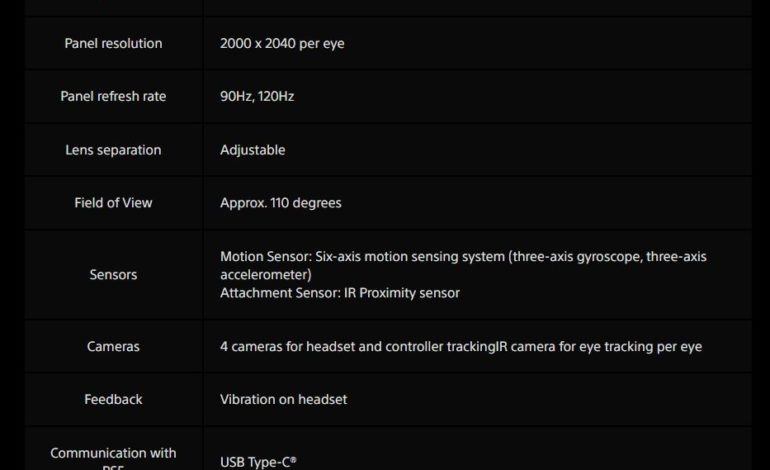Select the Approx. 110 degrees value
Image resolution: width=770 pixels, height=470 pixels.
tap(280, 203)
